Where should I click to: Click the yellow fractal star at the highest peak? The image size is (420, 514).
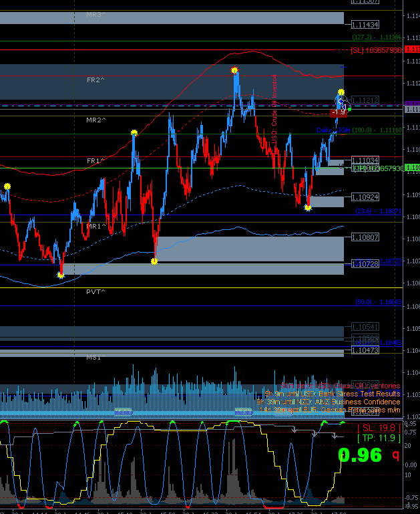pos(234,70)
